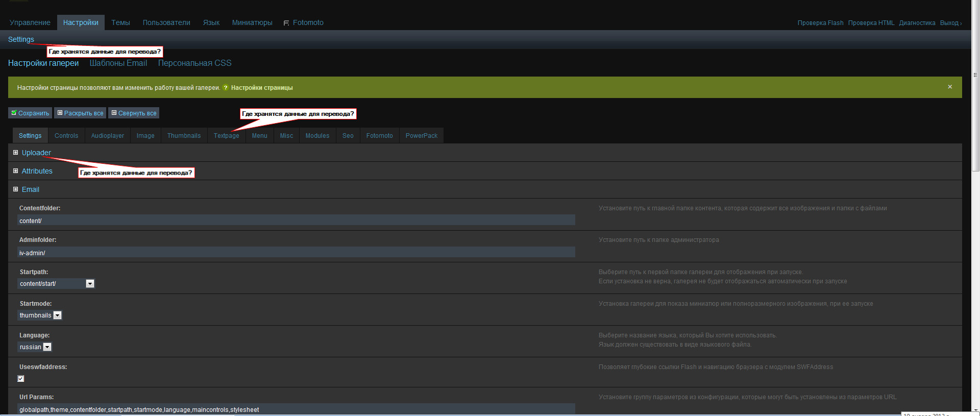Select the Misc tab
Viewport: 980px width, 416px height.
click(x=287, y=136)
